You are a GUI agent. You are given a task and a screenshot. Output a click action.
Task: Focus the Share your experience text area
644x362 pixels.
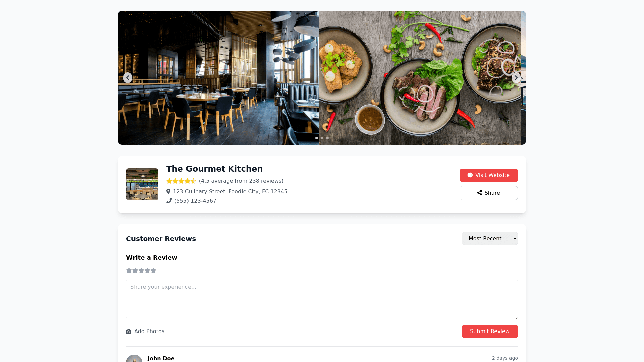point(322,299)
